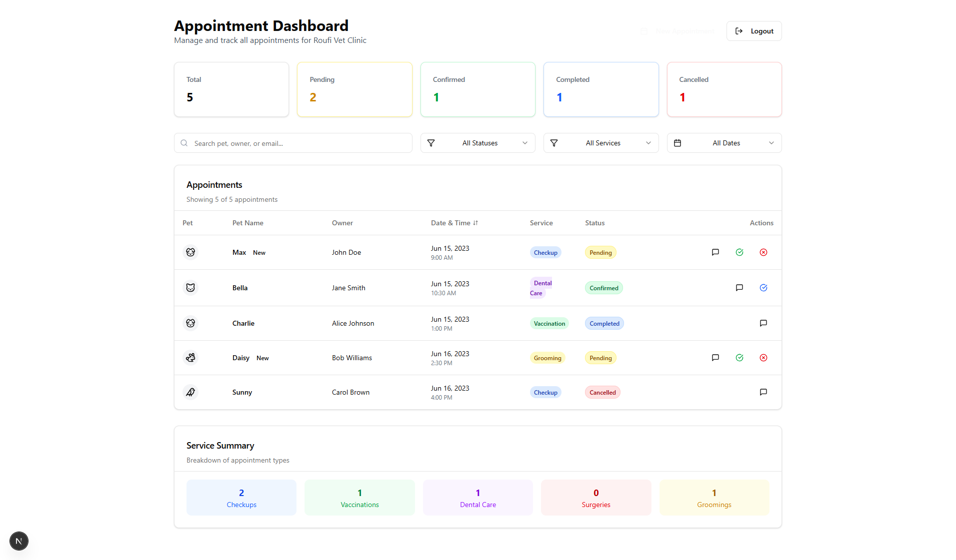Click the Grooming service badge
This screenshot has width=956, height=560.
[x=547, y=358]
